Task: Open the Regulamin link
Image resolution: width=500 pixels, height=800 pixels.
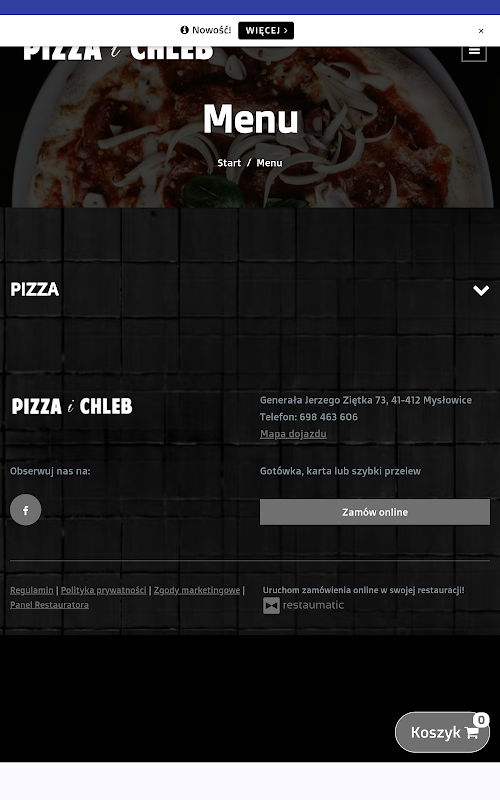Action: [x=32, y=590]
